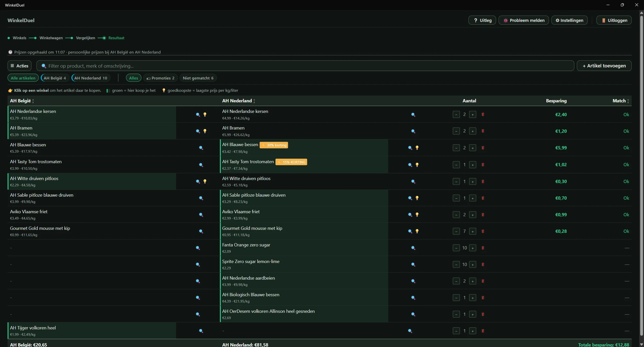Open the Acties menu
This screenshot has width=644, height=347.
coord(19,66)
